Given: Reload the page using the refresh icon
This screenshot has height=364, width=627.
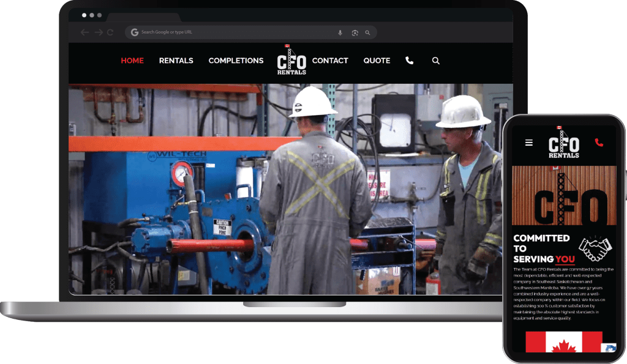Looking at the screenshot, I should 110,32.
